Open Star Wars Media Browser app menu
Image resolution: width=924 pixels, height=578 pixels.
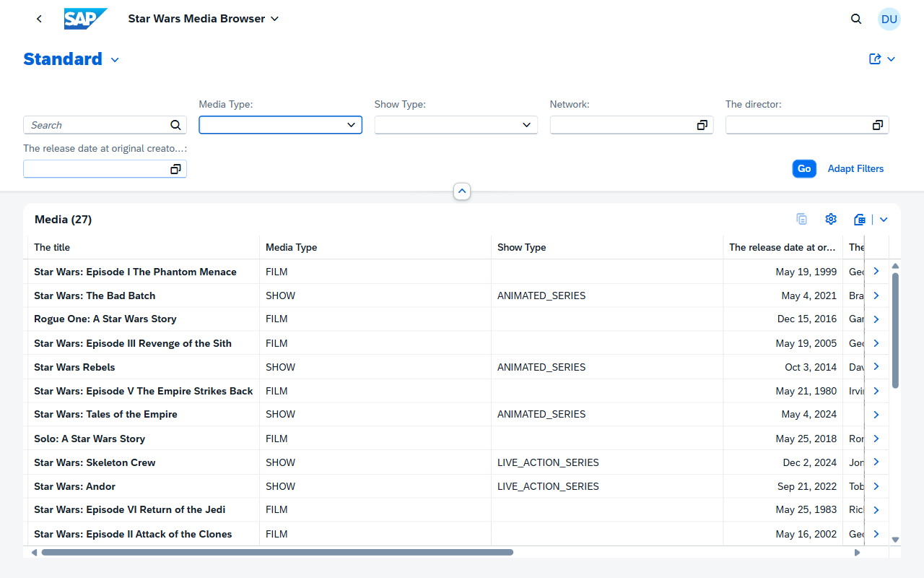(x=274, y=19)
